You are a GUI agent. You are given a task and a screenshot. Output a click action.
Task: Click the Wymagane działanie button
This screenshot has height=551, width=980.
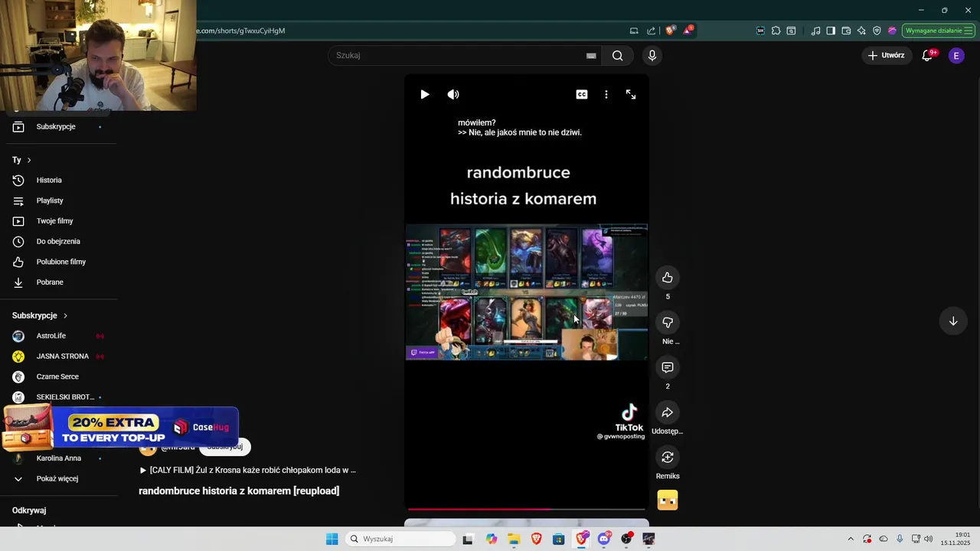[938, 31]
